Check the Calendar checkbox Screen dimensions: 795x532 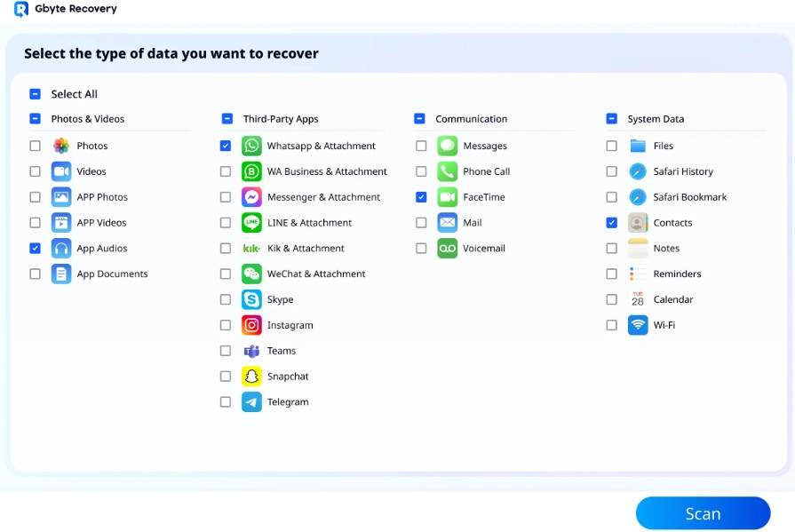click(x=612, y=299)
